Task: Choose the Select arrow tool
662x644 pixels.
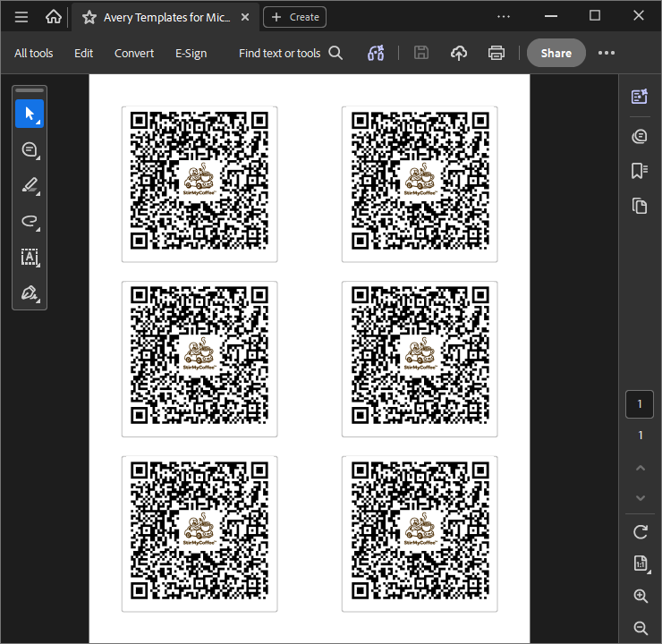Action: coord(30,114)
